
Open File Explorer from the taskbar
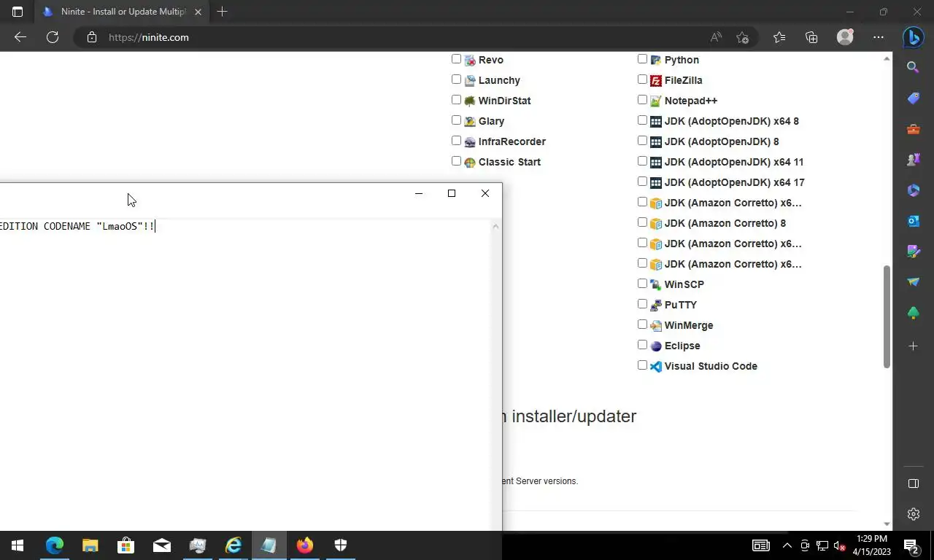[x=90, y=545]
